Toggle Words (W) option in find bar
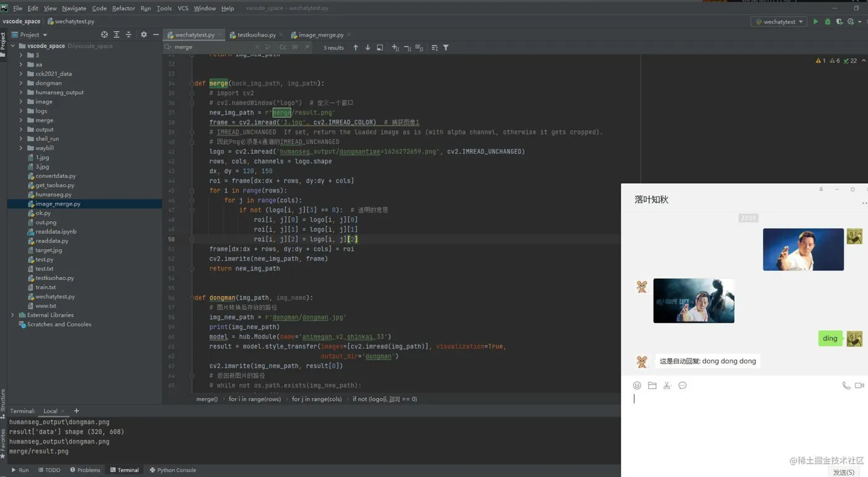868x477 pixels. [295, 47]
